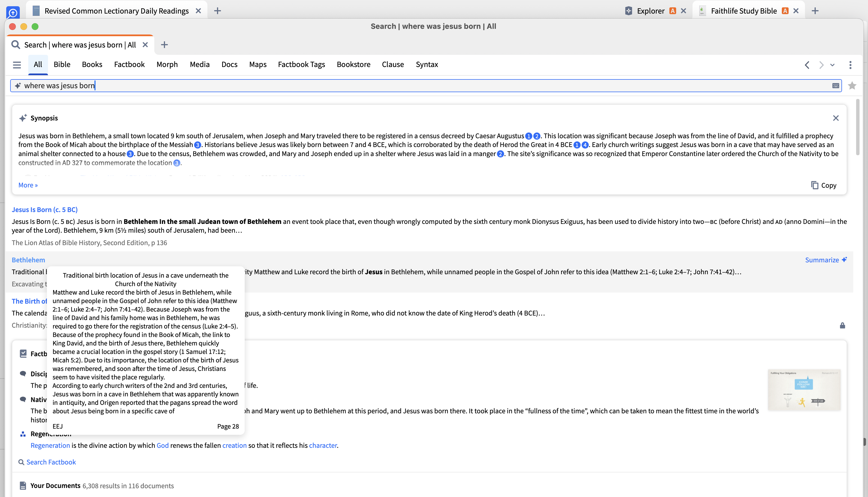Click the lock icon on Birth result

842,325
